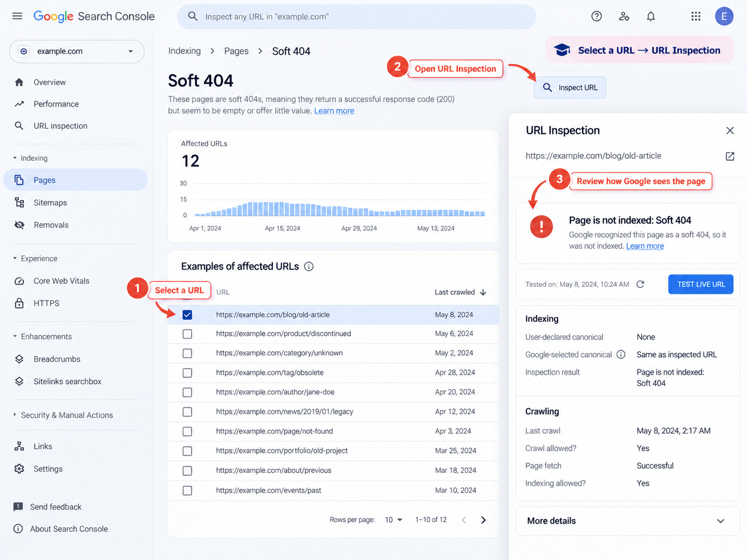The width and height of the screenshot is (747, 560).
Task: Open Sitelinks searchbox in the sidebar
Action: tap(68, 382)
